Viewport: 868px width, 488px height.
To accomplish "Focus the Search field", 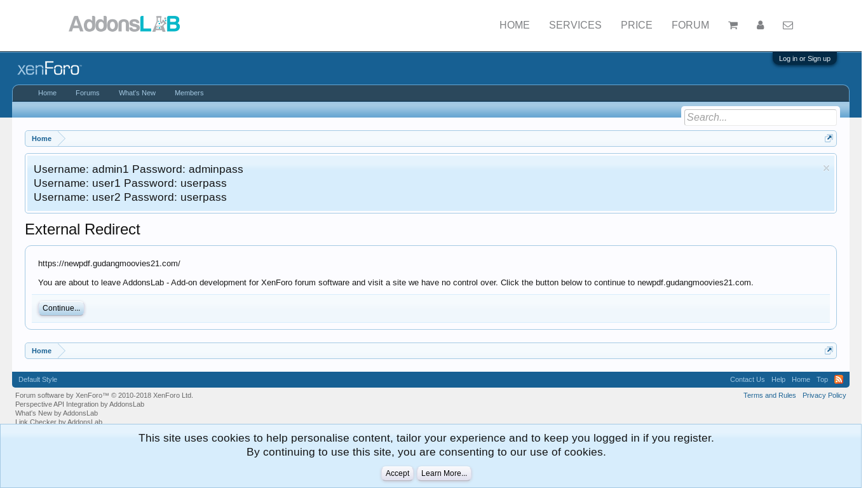I will tap(760, 118).
